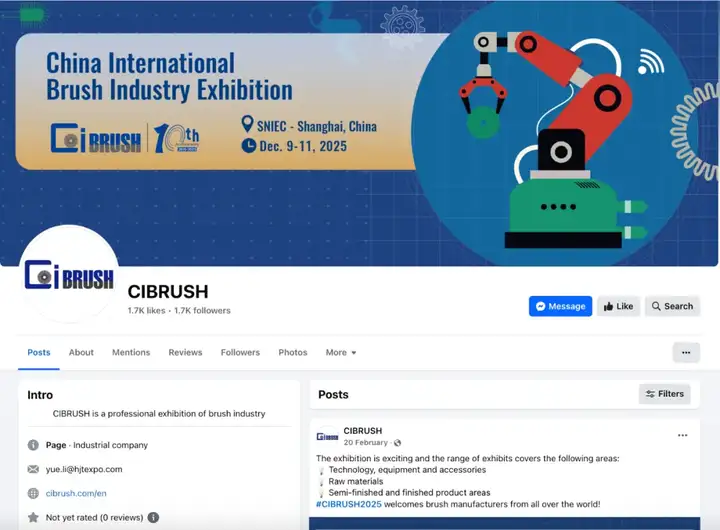Click the post author avatar thumbnail
Viewport: 720px width, 530px height.
[327, 436]
